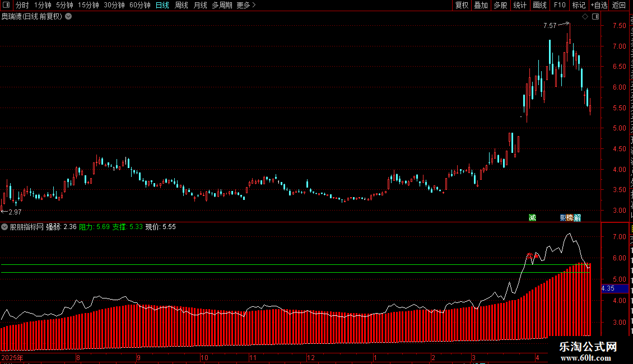Click the 现价: 5.55 indicator value
Screen dimensions: 633x364
point(161,227)
